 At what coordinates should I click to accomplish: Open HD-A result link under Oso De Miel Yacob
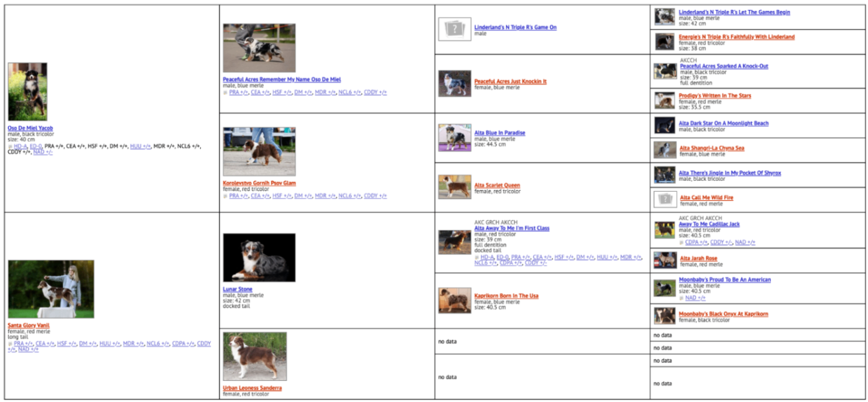[x=20, y=146]
